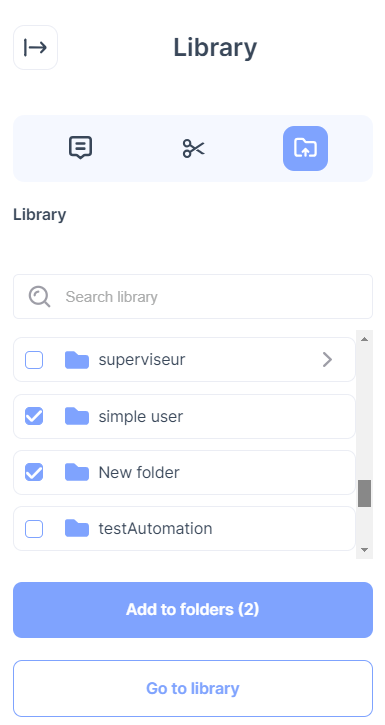Tick the testAutomation checkbox
This screenshot has width=385, height=725.
(34, 528)
